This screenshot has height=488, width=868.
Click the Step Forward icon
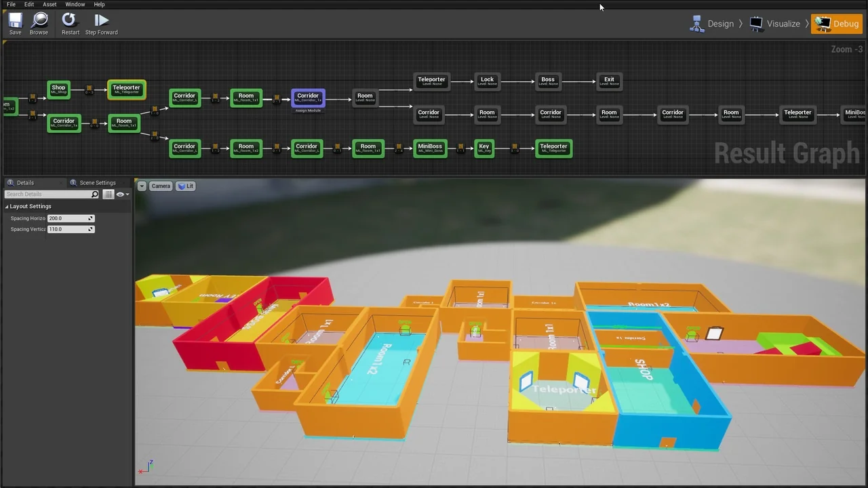click(x=101, y=23)
